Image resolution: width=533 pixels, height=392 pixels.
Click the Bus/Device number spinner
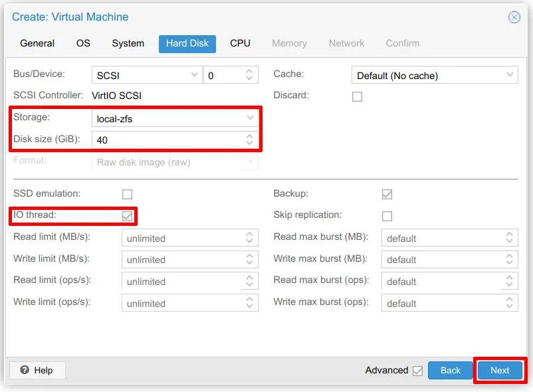point(249,75)
